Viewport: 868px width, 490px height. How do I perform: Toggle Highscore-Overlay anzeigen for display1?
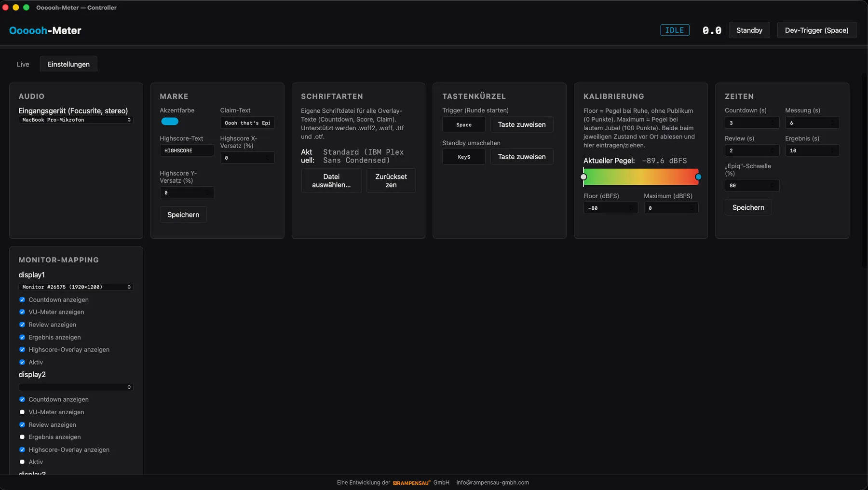[22, 350]
